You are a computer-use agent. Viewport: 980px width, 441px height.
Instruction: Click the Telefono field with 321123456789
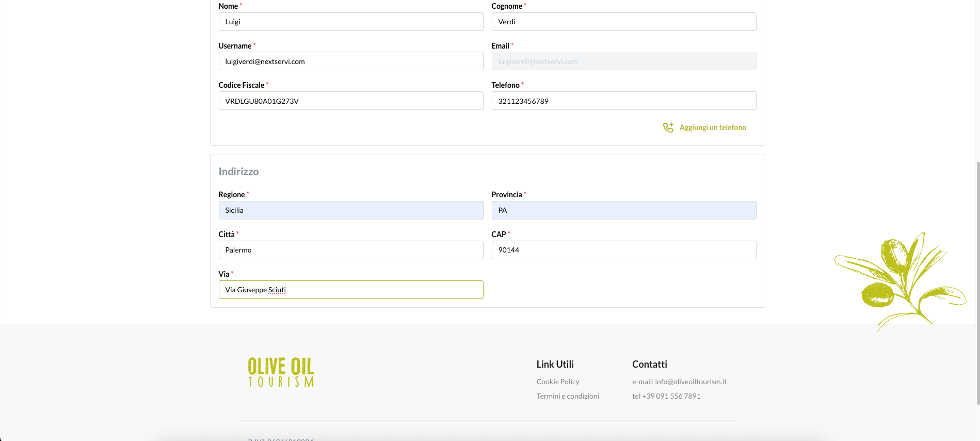(623, 101)
